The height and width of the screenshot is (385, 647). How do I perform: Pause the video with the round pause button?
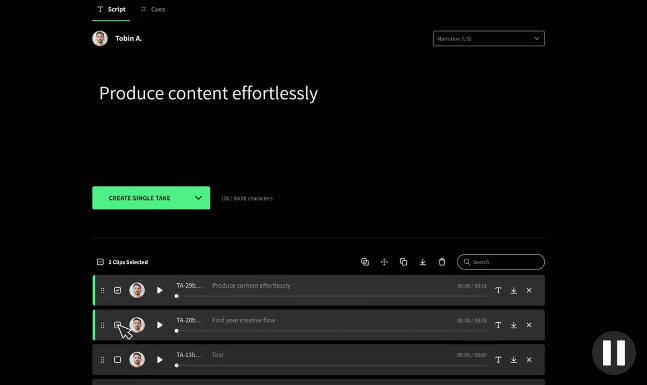click(x=614, y=353)
